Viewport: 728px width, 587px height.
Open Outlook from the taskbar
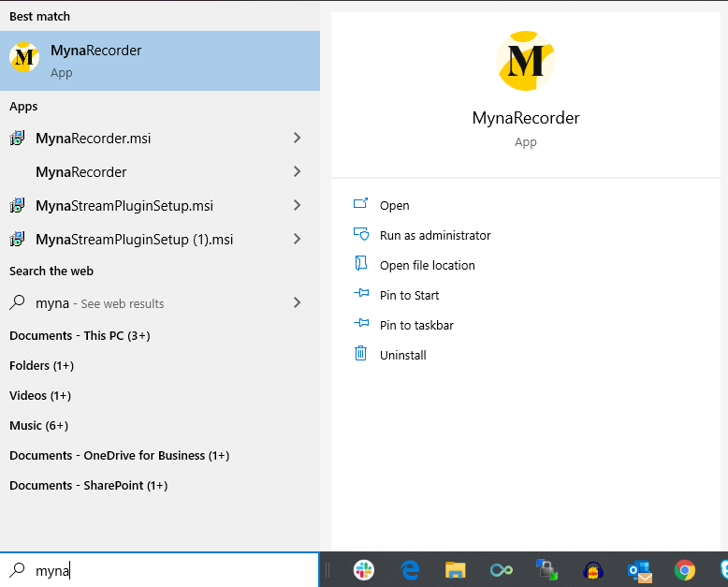640,571
